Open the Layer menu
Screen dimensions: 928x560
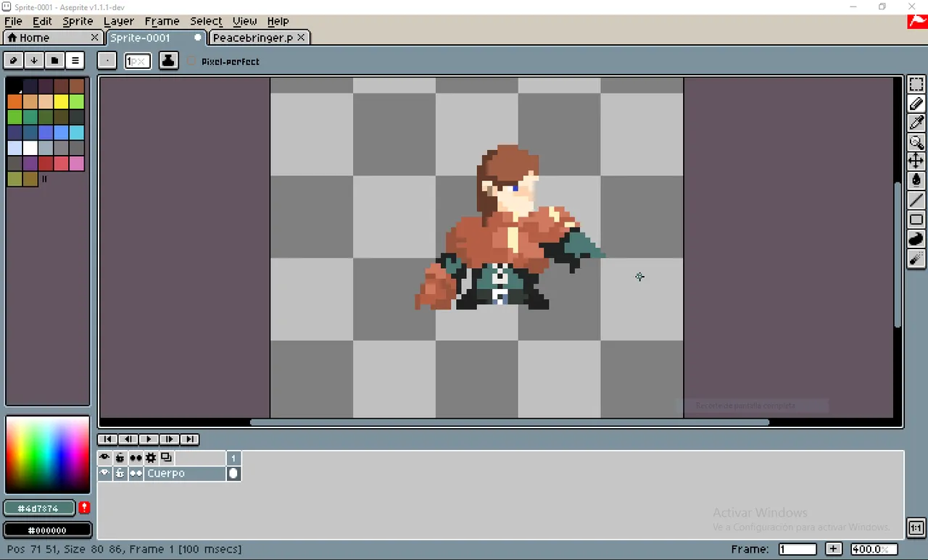pos(118,21)
